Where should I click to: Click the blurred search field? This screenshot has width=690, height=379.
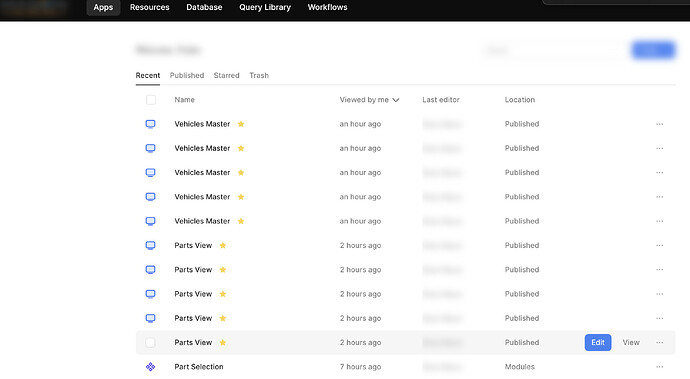pos(554,50)
